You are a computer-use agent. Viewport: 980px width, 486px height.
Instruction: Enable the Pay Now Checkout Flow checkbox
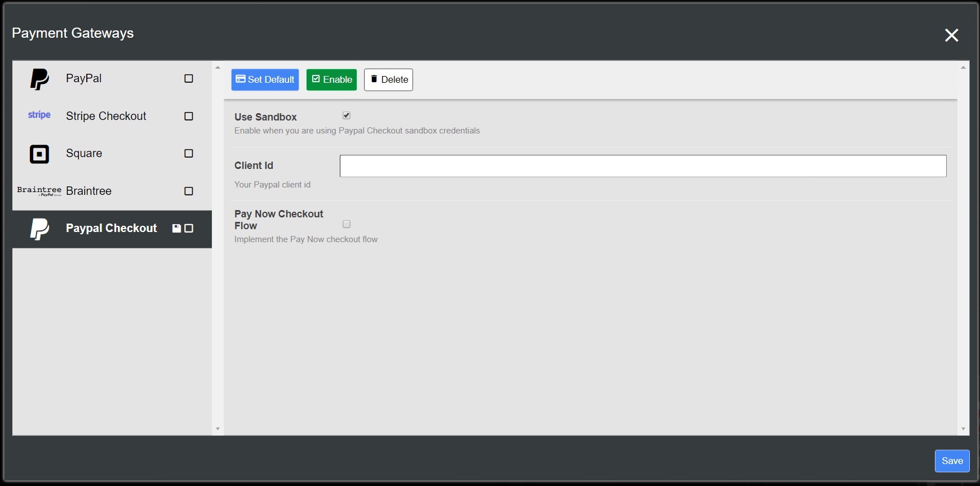coord(347,224)
